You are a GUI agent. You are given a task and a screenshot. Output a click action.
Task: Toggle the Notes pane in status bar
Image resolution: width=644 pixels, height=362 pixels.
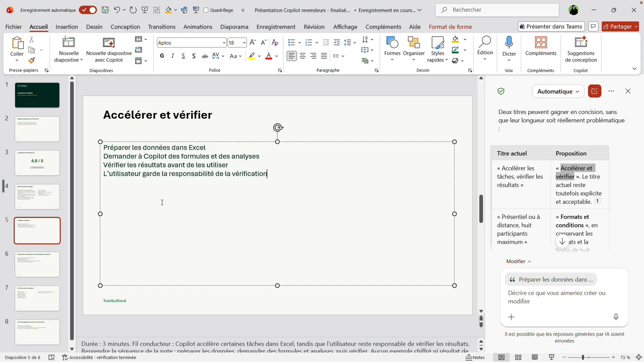point(475,357)
